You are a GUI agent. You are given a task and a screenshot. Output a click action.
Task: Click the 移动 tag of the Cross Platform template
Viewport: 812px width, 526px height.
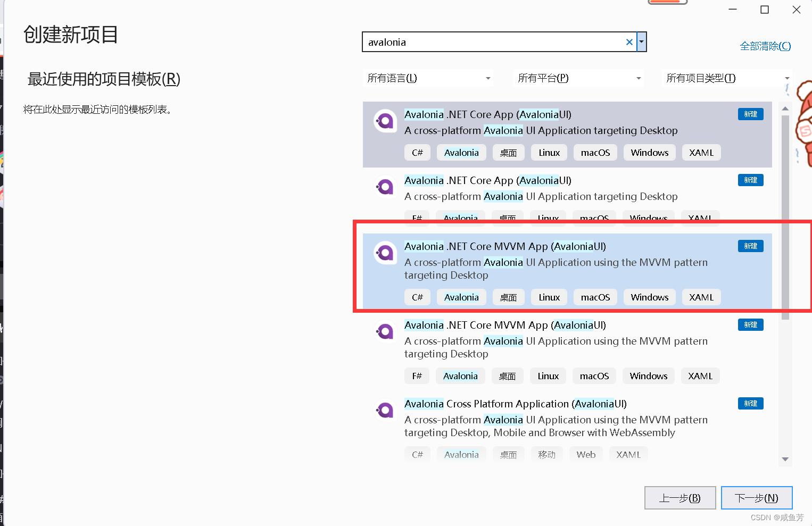click(x=546, y=455)
